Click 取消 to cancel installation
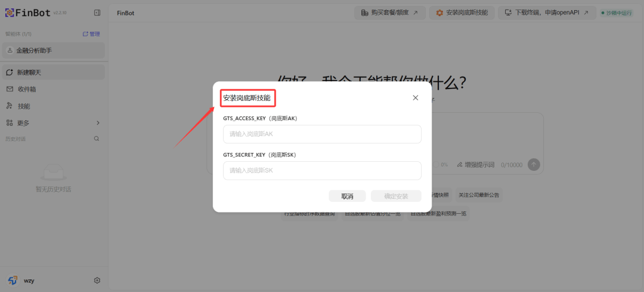Viewport: 644px width, 292px height. (x=347, y=196)
